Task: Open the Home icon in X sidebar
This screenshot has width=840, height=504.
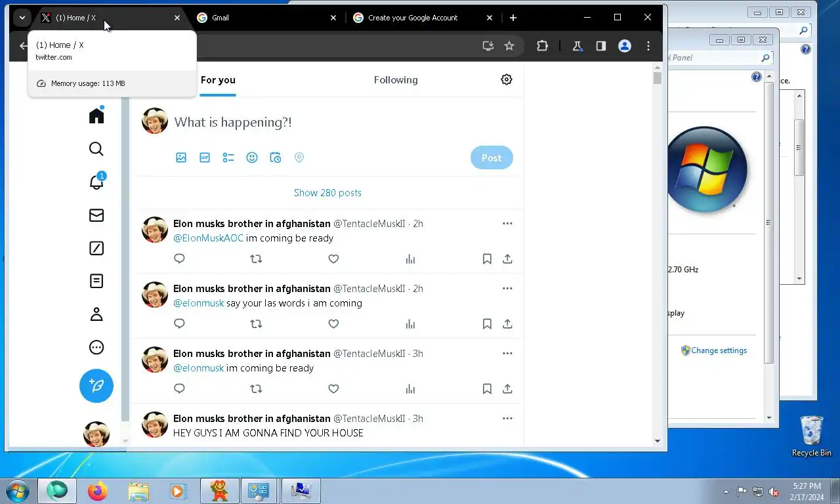Action: pyautogui.click(x=96, y=115)
